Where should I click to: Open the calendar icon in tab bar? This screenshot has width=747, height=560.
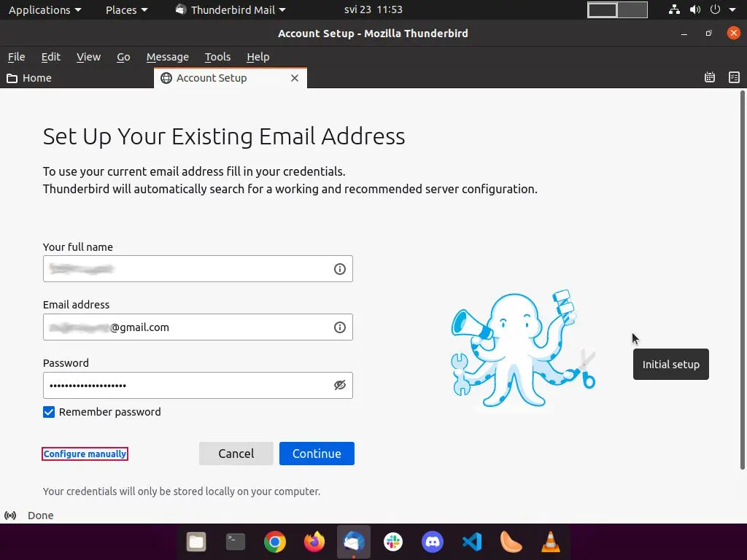(709, 78)
